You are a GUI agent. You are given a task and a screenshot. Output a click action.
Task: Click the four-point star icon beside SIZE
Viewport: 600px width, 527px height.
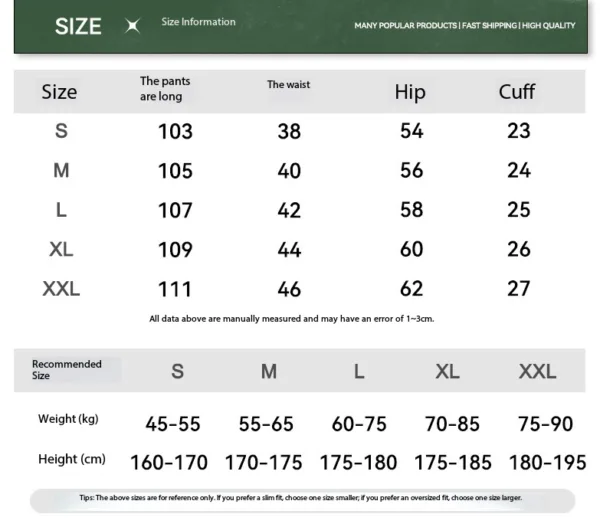(x=131, y=26)
